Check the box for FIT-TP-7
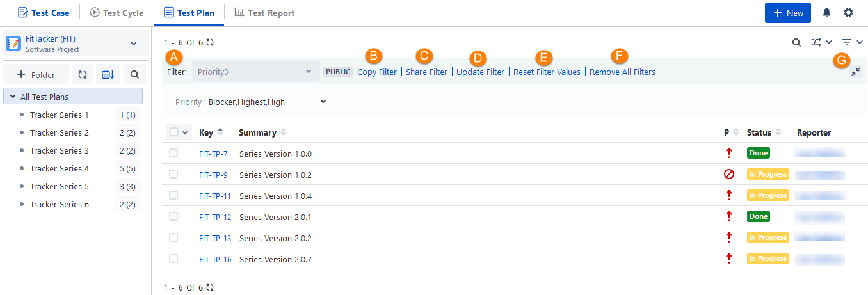 coord(173,153)
